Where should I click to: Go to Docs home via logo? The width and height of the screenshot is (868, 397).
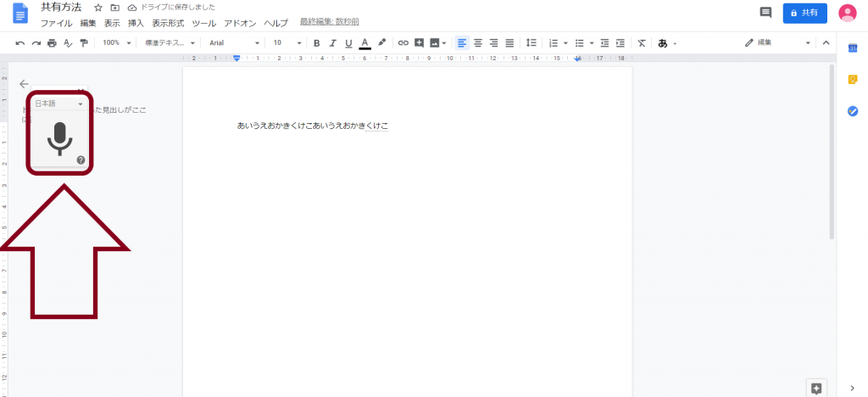pos(20,14)
